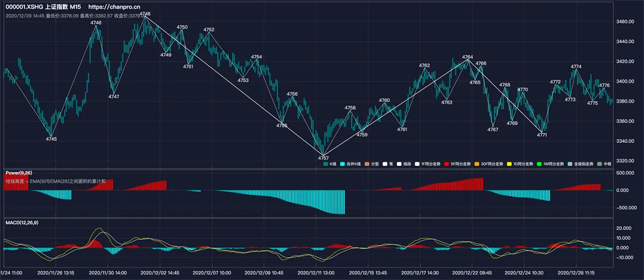The height and width of the screenshot is (280, 644).
Task: Click the 500.000 Power axis label
Action: (626, 173)
